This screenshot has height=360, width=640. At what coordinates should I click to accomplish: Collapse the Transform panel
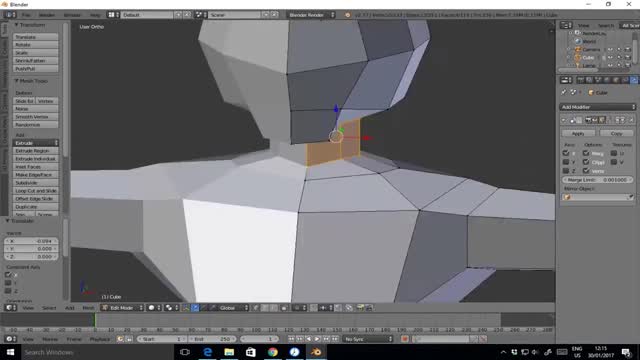[16, 25]
